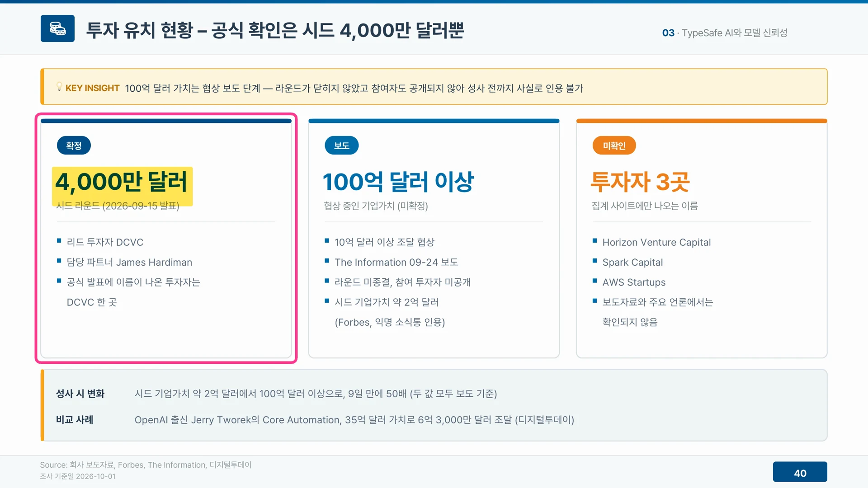868x488 pixels.
Task: Click the bullet 라운드 미종결, 참여 투자자 미공개
Action: (402, 282)
